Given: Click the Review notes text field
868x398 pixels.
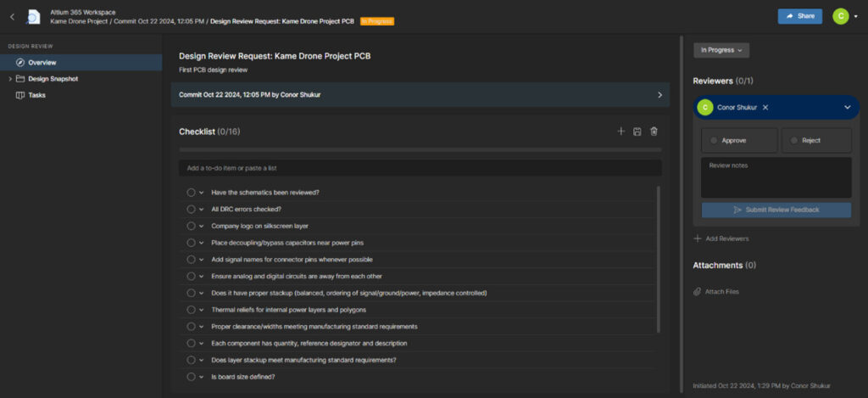Looking at the screenshot, I should [776, 177].
